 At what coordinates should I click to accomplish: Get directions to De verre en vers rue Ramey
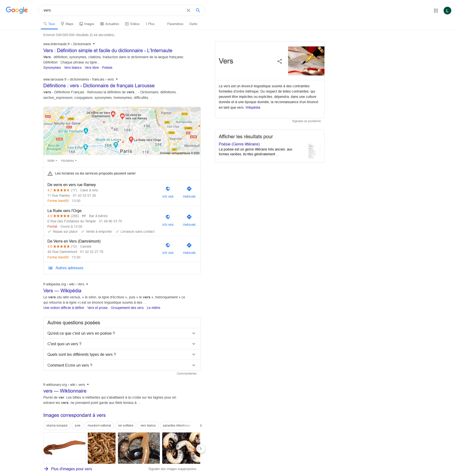tap(189, 192)
